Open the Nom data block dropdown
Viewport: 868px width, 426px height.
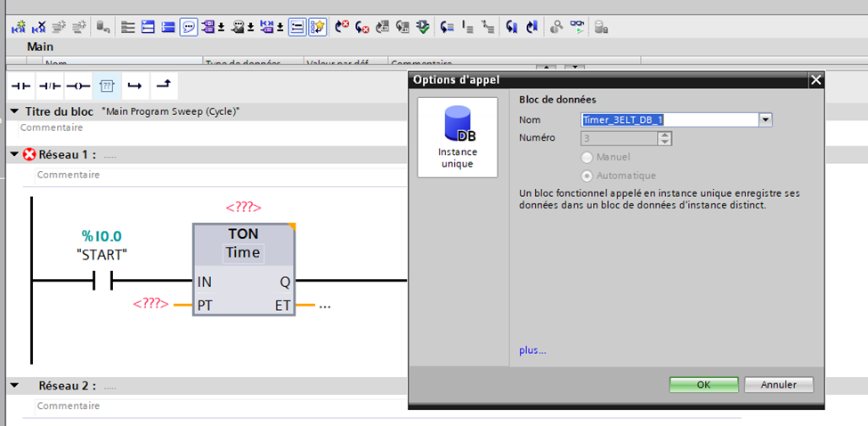tap(765, 119)
